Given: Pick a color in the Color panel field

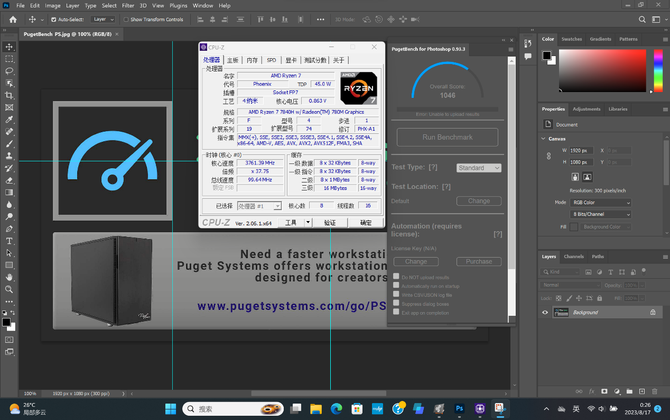Looking at the screenshot, I should click(602, 70).
